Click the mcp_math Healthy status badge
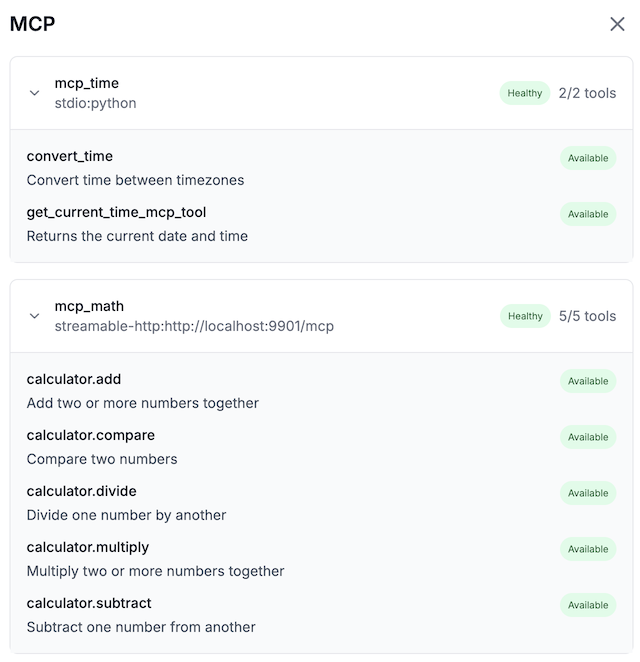The height and width of the screenshot is (662, 640). pos(525,316)
